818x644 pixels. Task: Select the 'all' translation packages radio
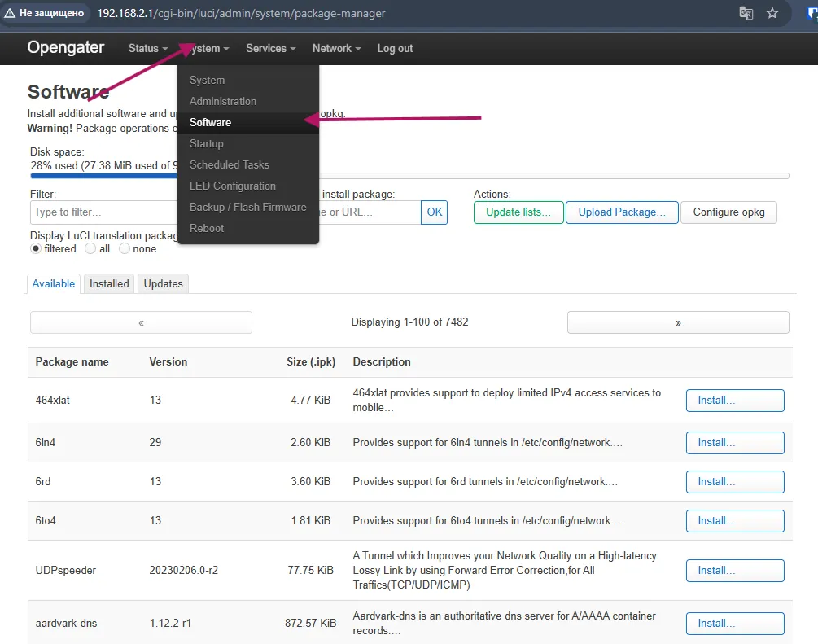tap(90, 248)
